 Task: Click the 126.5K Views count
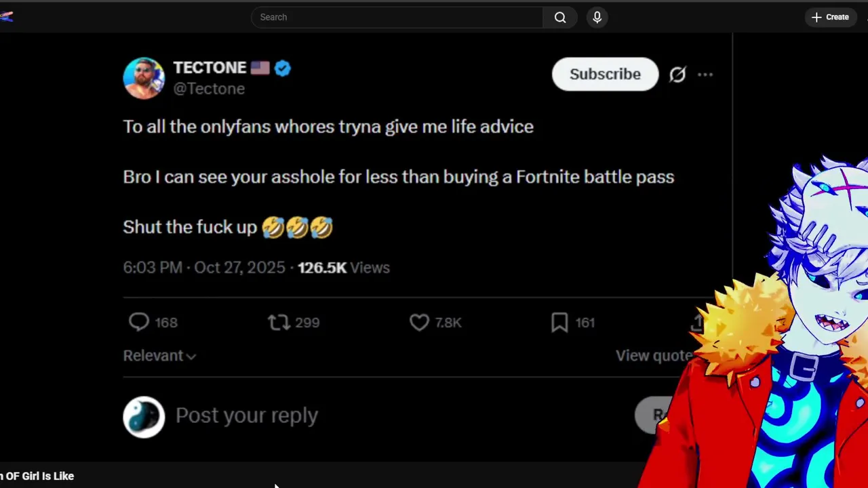click(x=343, y=268)
